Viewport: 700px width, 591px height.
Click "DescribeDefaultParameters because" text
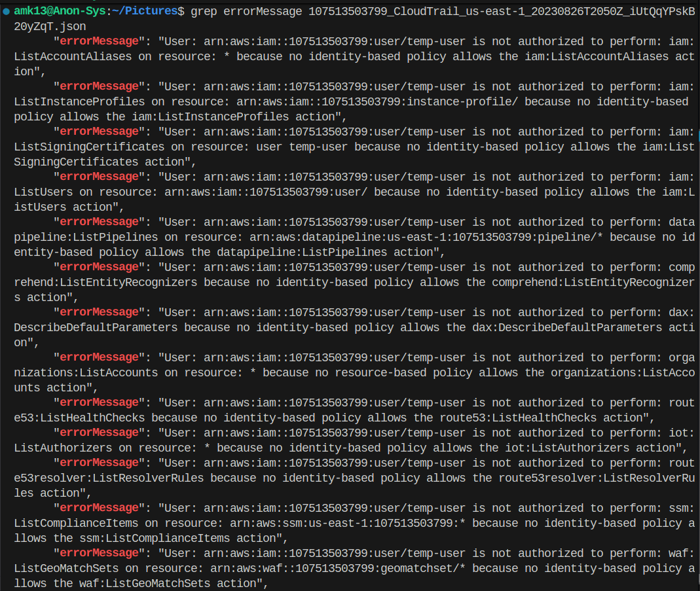(122, 327)
